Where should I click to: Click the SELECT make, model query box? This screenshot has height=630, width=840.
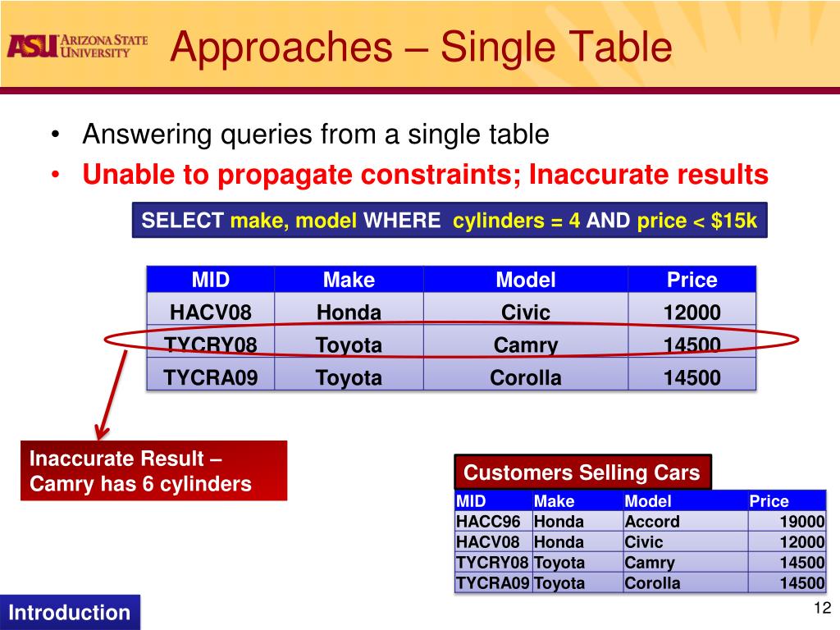coord(450,220)
